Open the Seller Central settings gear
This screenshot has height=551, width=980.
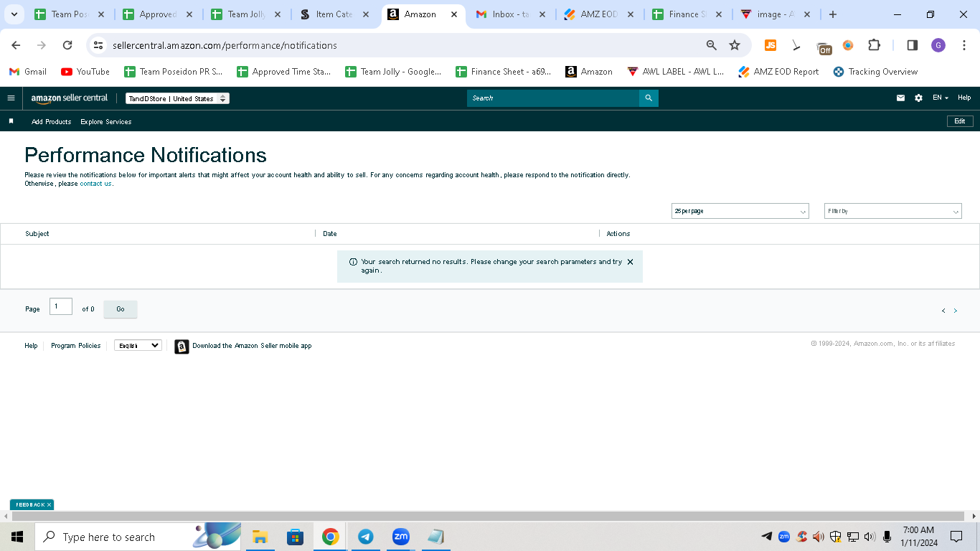coord(918,98)
